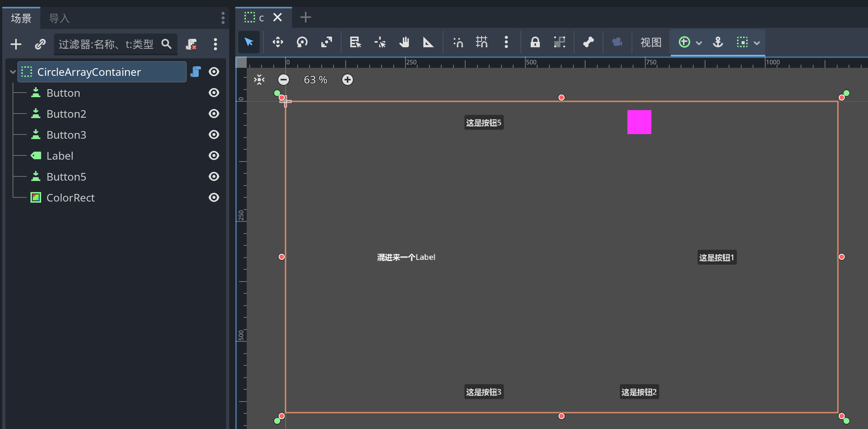Click the filter search magnifier icon
This screenshot has width=868, height=429.
(166, 44)
